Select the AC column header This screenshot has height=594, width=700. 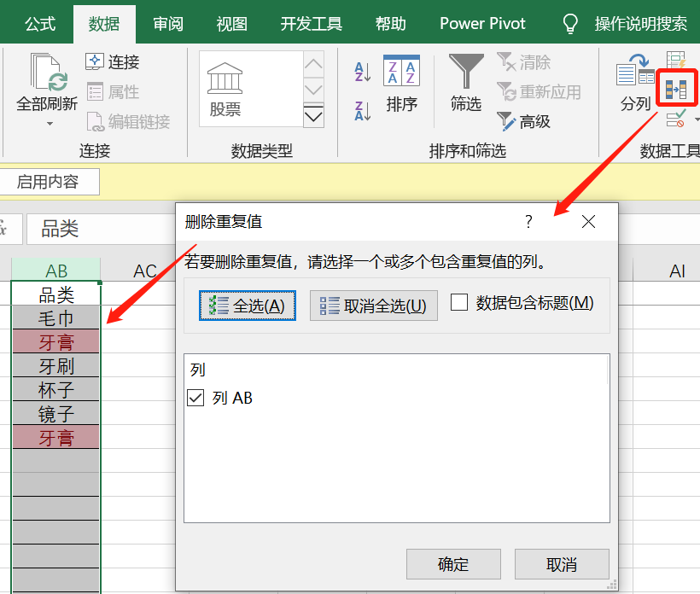143,271
